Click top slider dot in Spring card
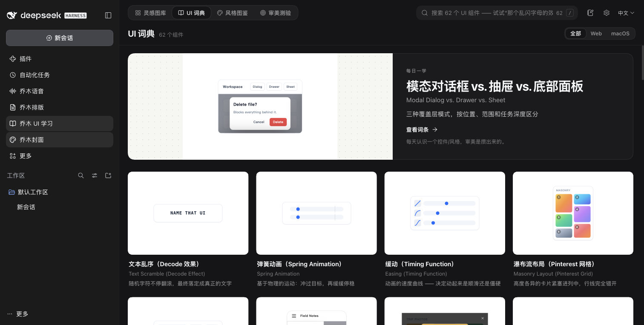This screenshot has height=325, width=644. (x=298, y=209)
